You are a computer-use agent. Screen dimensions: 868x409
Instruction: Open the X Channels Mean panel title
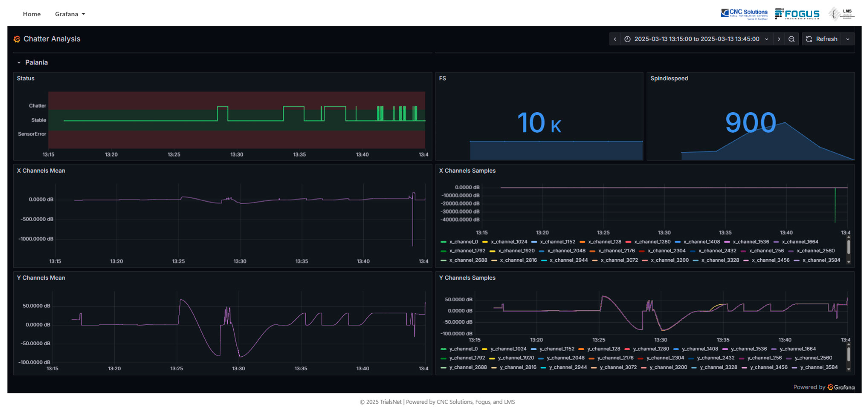(41, 171)
